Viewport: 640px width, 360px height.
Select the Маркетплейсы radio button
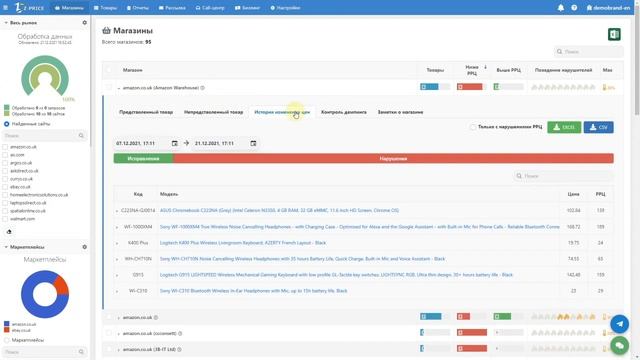(x=7, y=340)
